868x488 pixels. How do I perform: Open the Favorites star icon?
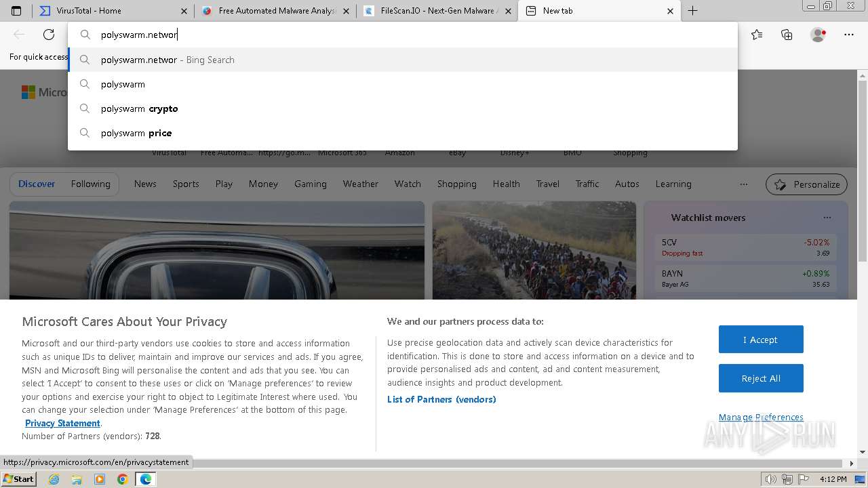pos(757,35)
